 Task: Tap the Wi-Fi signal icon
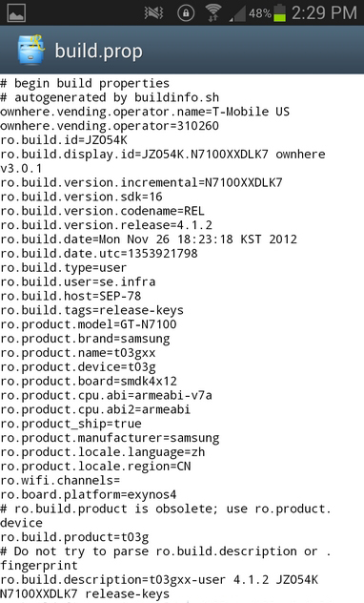tap(212, 12)
